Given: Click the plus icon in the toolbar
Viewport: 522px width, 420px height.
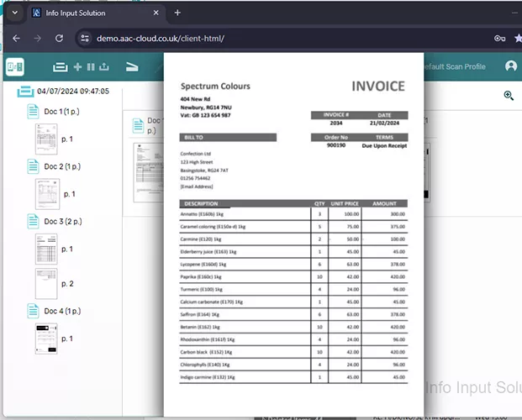Looking at the screenshot, I should (77, 67).
